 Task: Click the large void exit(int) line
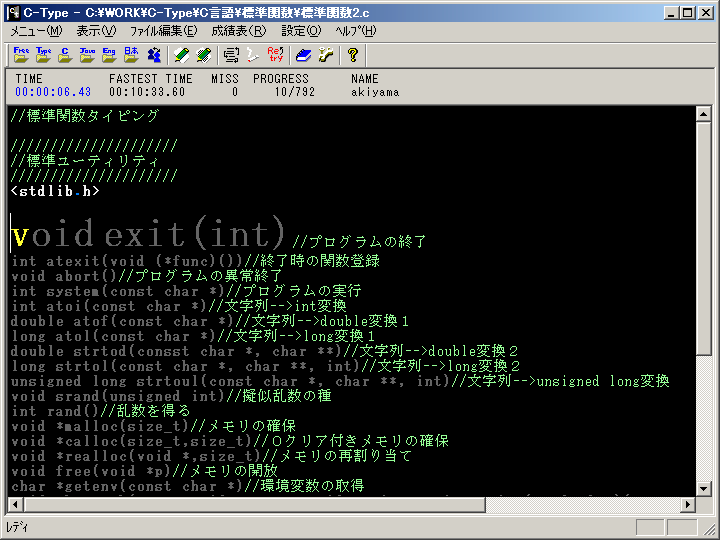point(148,233)
